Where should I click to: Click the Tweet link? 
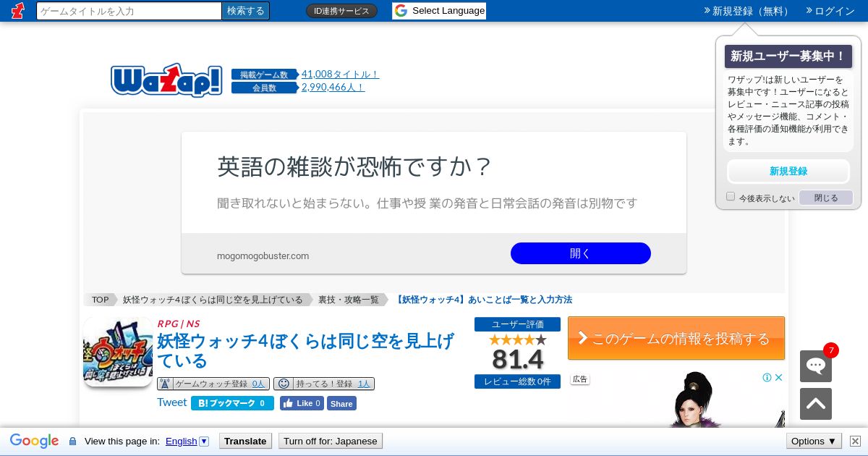tap(172, 402)
